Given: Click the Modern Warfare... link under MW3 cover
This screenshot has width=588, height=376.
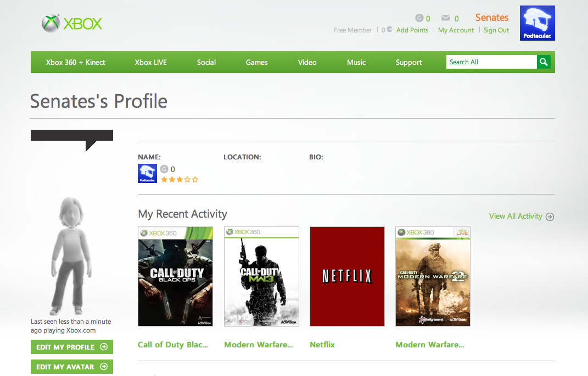Looking at the screenshot, I should [x=259, y=345].
